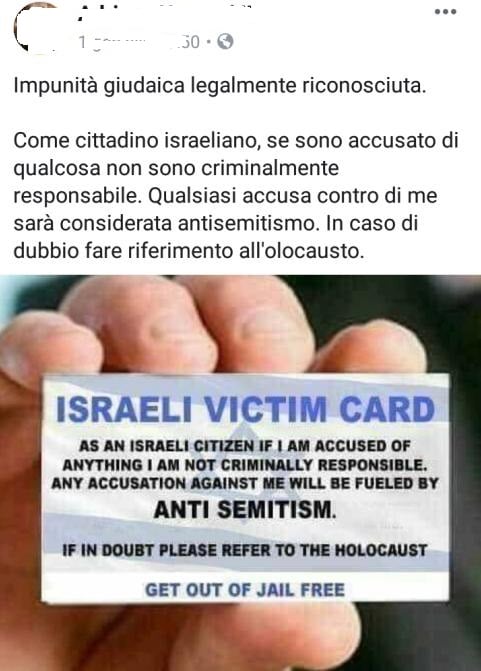This screenshot has width=481, height=671.
Task: Click the card's blue title text in photo
Action: coord(246,409)
